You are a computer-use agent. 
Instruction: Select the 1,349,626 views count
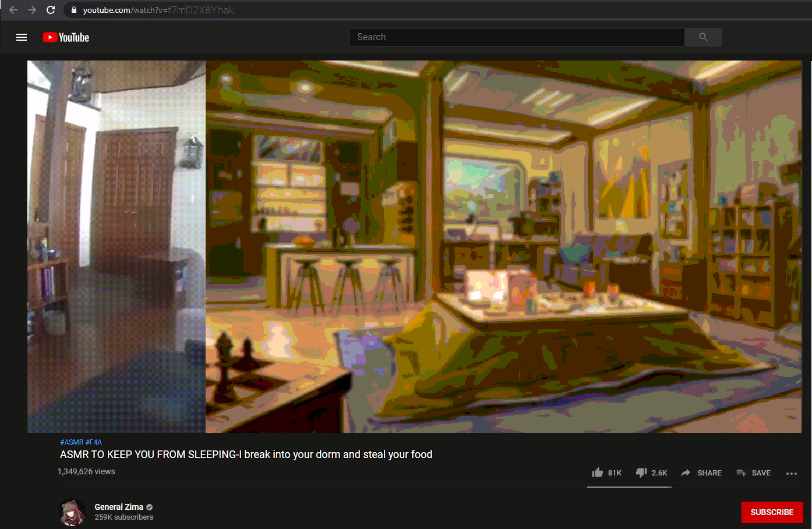tap(86, 471)
